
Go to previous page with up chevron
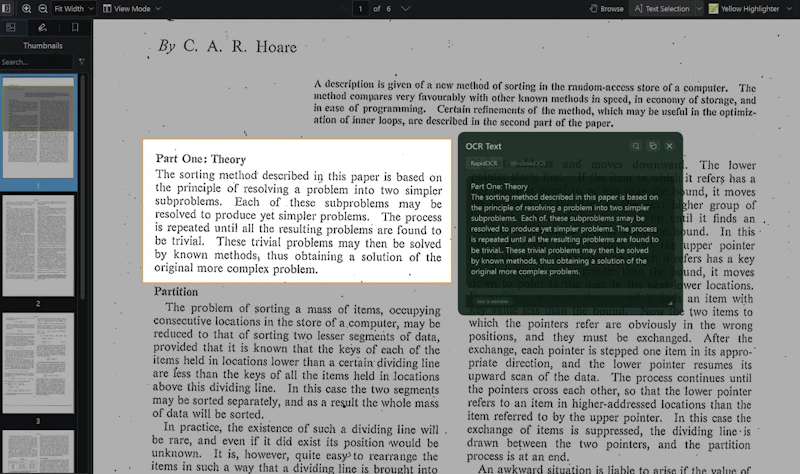tap(341, 9)
